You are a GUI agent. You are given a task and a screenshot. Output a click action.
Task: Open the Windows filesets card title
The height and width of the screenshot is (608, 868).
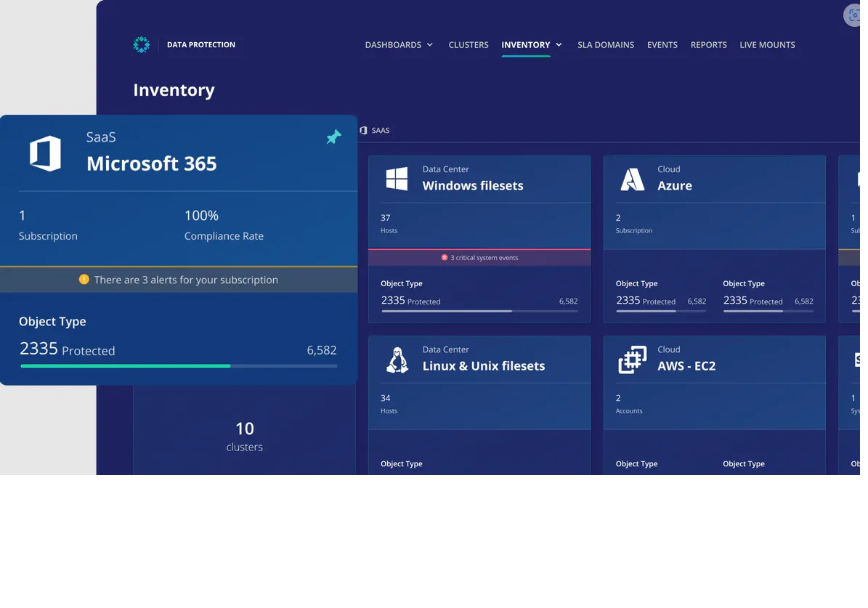pos(473,185)
